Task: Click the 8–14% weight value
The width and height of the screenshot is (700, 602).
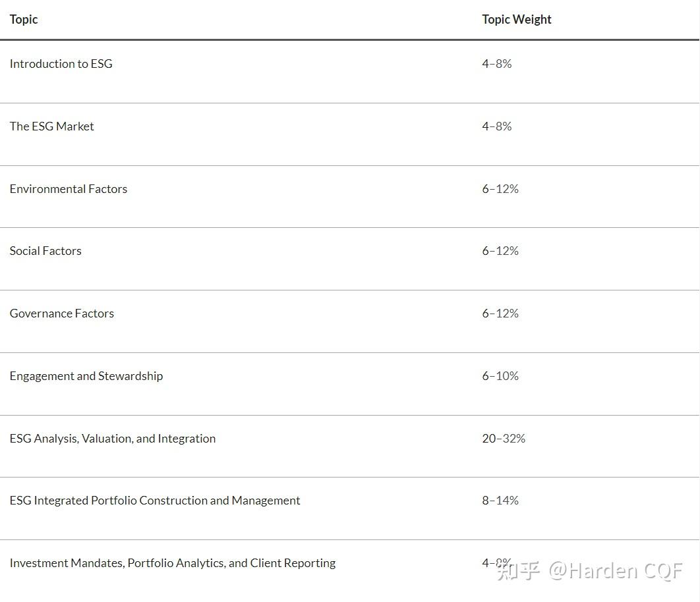Action: tap(500, 501)
